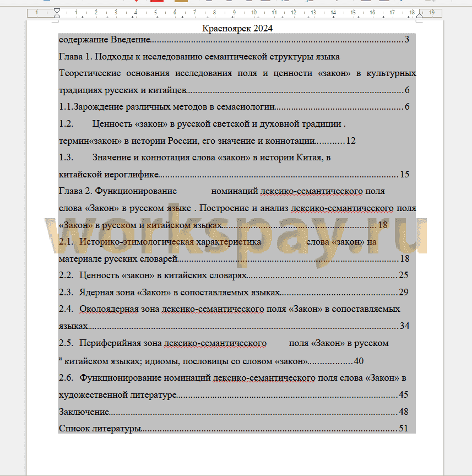The height and width of the screenshot is (476, 472).
Task: Click the "Заключение" contents entry
Action: (234, 412)
